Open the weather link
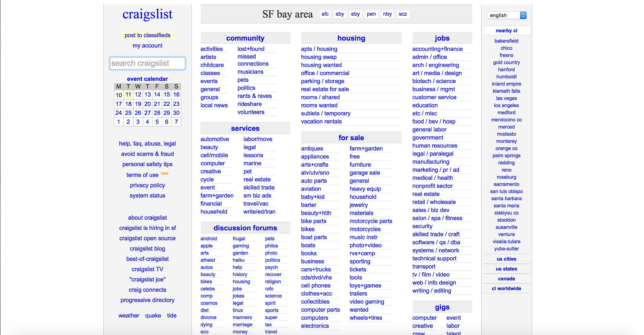 (x=129, y=315)
